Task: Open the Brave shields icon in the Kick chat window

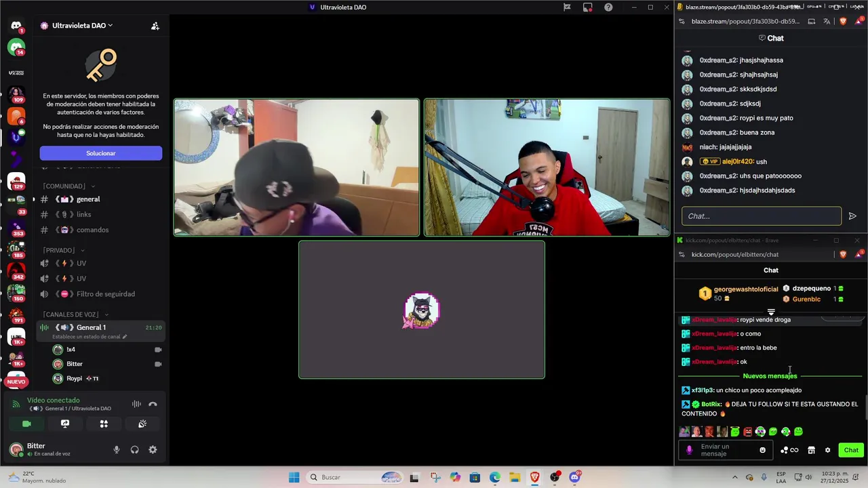Action: point(843,254)
